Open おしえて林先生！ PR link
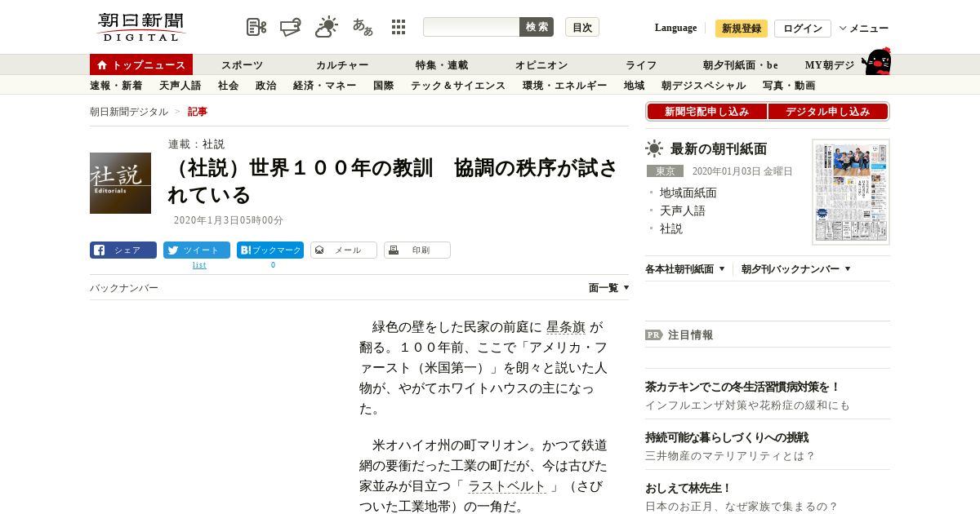Viewport: 980px width, 514px height. pos(688,488)
